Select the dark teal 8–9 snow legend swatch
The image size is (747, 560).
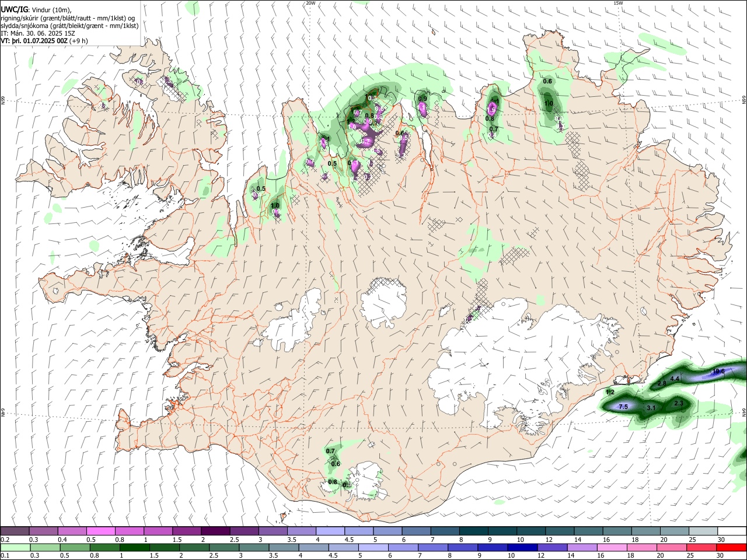473,531
